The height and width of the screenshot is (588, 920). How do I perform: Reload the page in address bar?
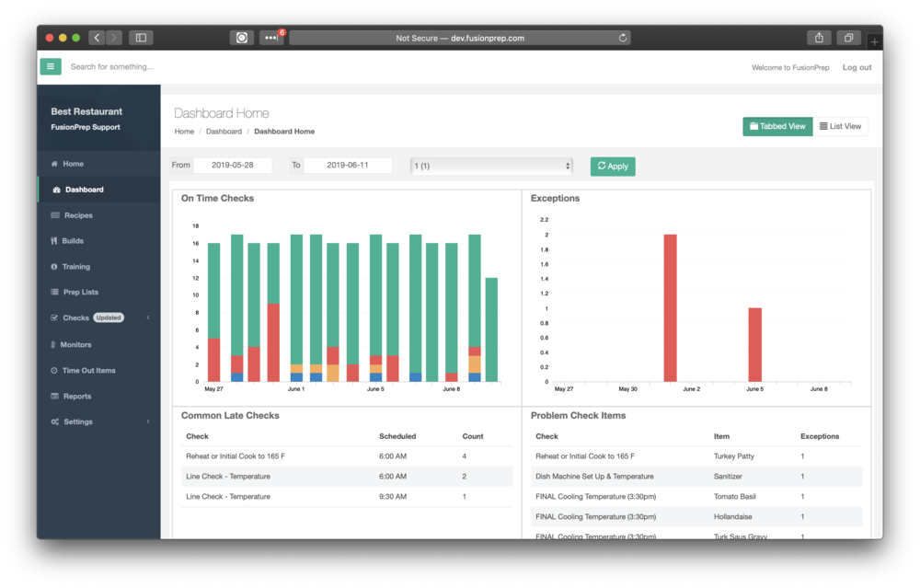[623, 38]
